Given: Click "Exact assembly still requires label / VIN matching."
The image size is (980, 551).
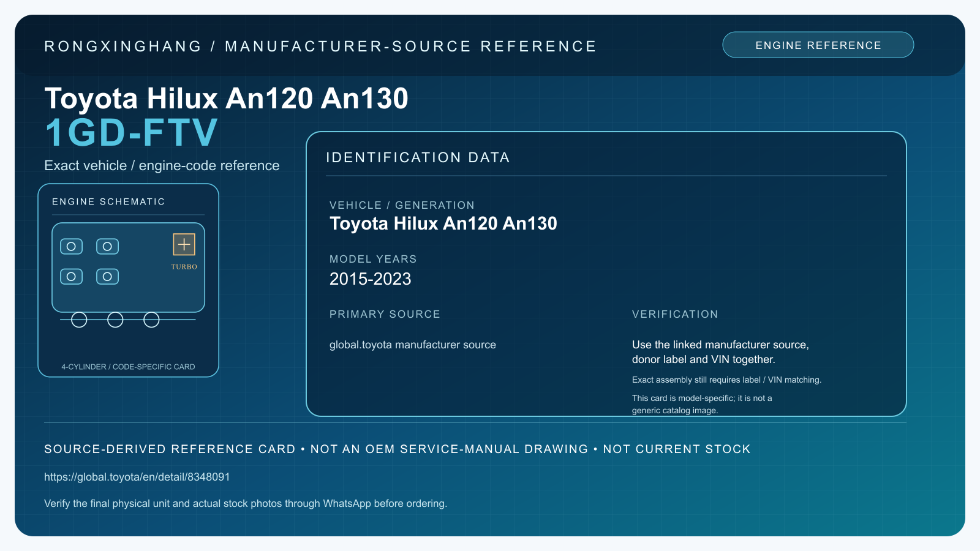Looking at the screenshot, I should tap(726, 380).
